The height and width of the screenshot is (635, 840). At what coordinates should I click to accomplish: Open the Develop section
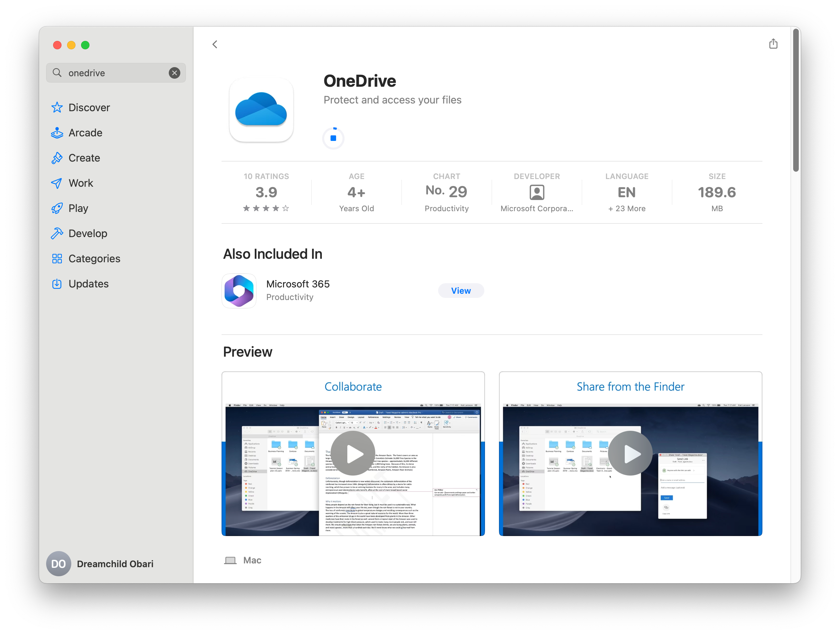[x=88, y=233]
